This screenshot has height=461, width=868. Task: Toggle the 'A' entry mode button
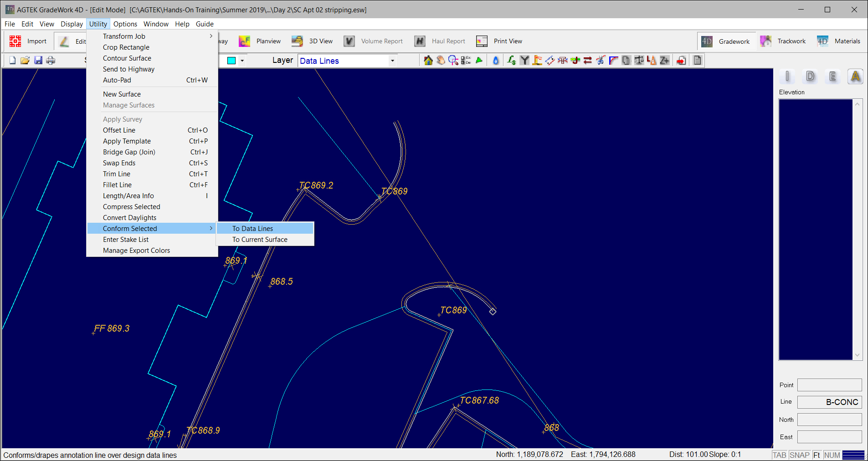point(855,77)
